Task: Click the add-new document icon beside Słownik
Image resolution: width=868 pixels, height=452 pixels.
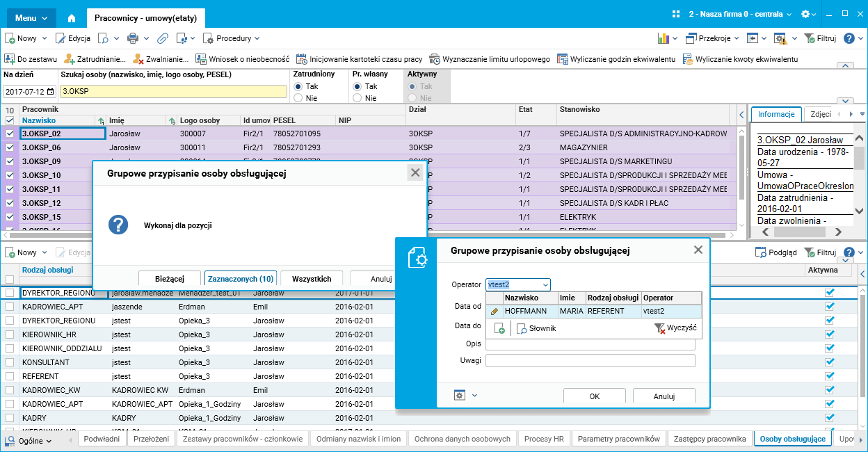Action: point(499,328)
